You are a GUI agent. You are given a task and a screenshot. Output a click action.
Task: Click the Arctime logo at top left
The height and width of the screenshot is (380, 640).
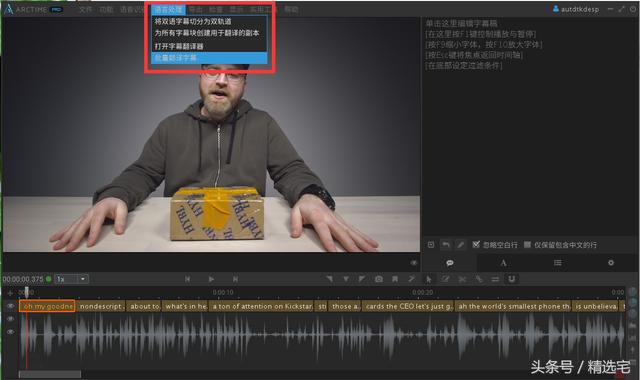tap(8, 9)
